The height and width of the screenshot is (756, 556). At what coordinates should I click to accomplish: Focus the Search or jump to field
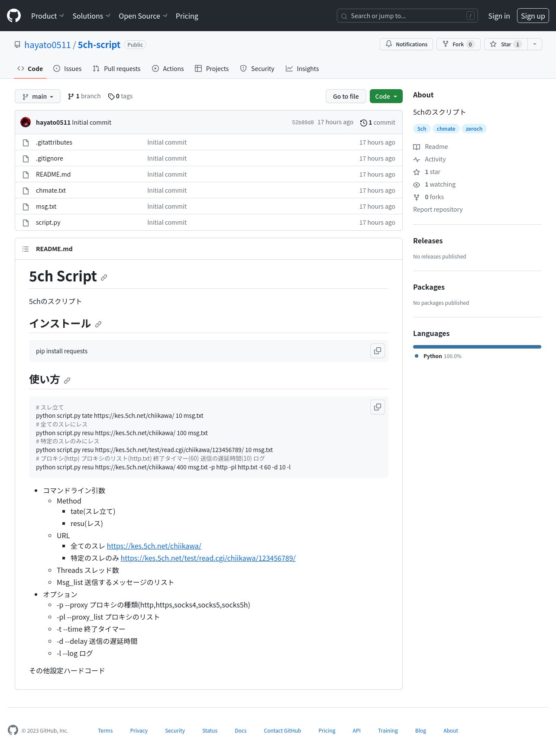click(407, 16)
